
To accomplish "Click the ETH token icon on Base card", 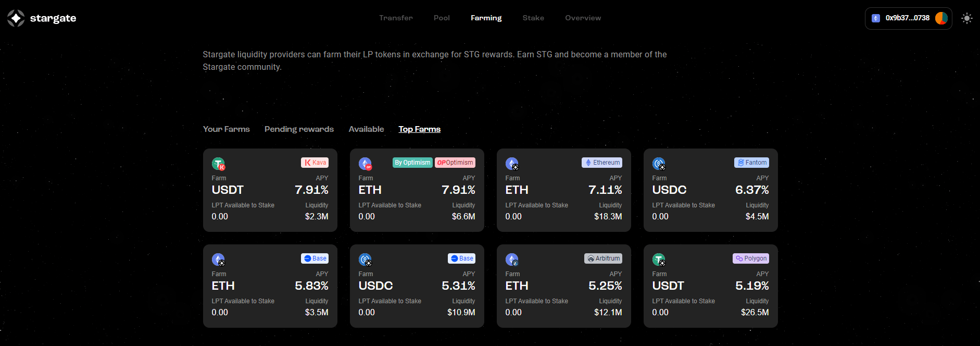I will click(218, 260).
